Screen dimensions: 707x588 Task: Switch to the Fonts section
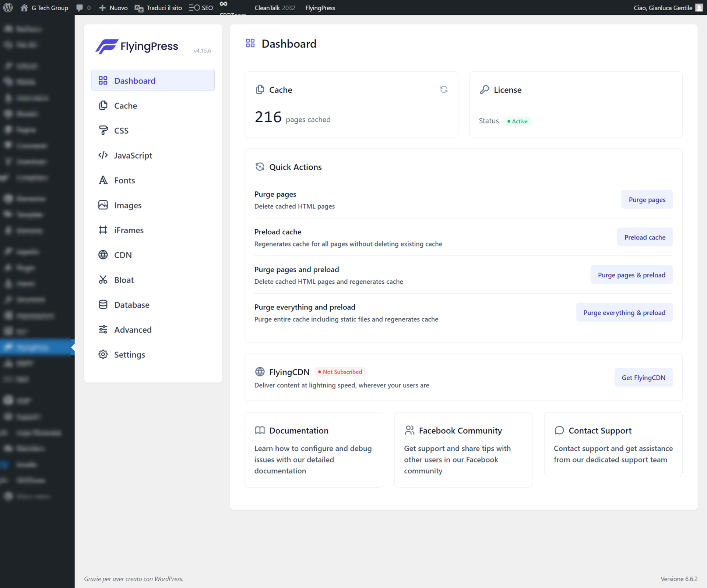124,180
